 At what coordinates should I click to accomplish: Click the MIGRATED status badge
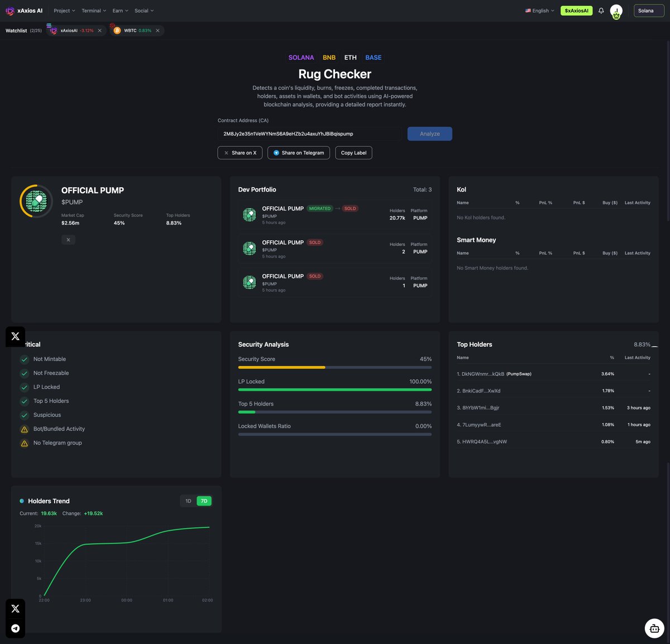pyautogui.click(x=320, y=208)
